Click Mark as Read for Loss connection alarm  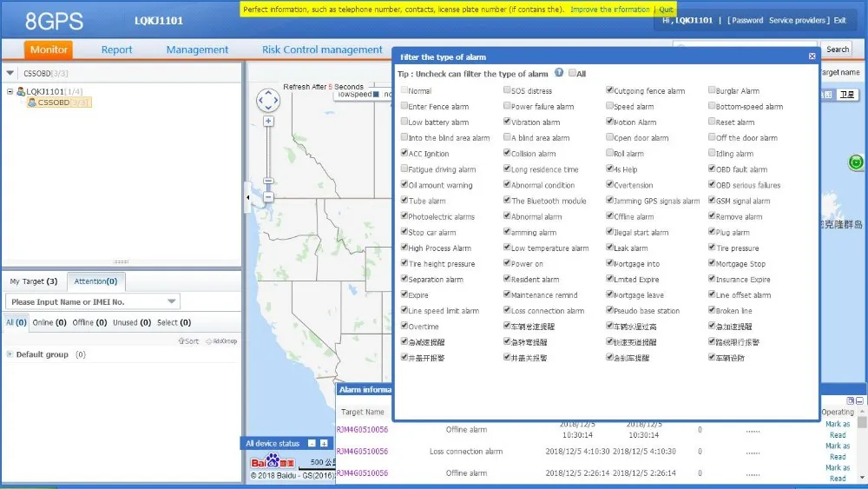pos(838,452)
